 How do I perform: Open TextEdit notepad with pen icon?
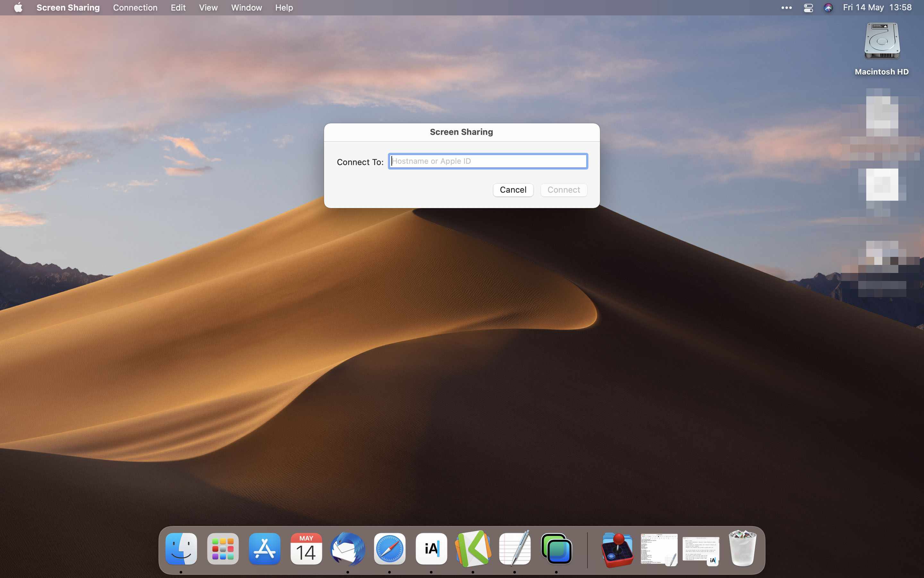(x=515, y=549)
